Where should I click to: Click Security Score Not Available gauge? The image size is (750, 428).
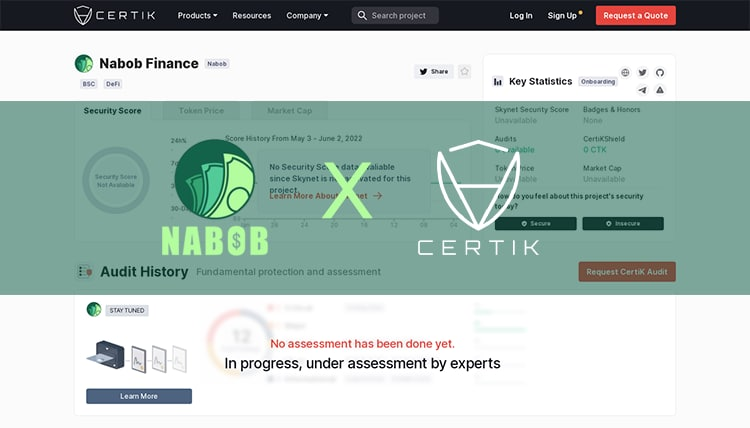tap(116, 180)
